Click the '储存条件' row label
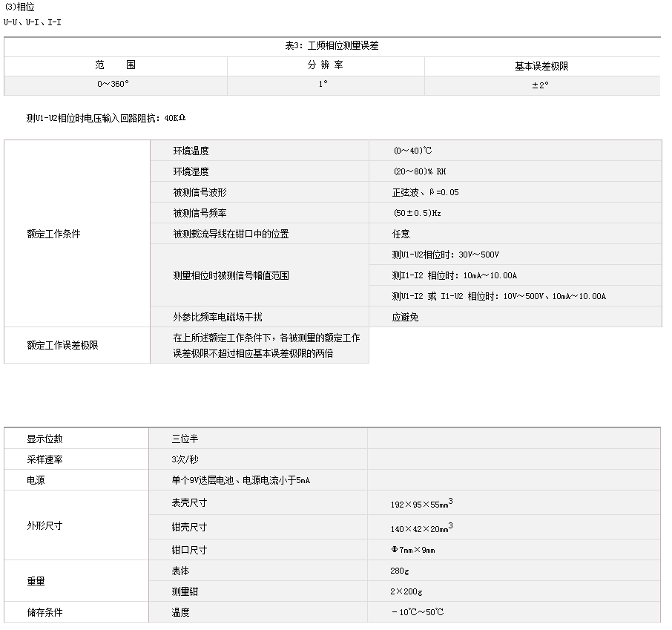672x630 pixels. pyautogui.click(x=45, y=612)
